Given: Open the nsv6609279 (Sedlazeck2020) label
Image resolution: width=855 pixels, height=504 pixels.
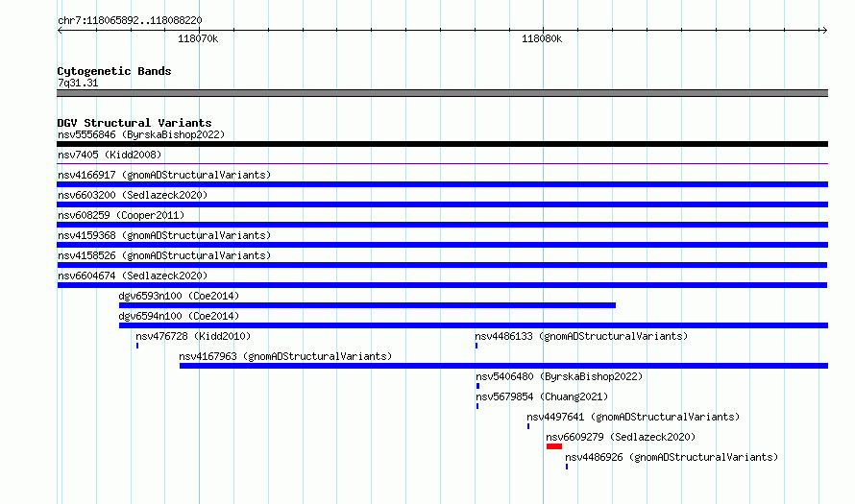Looking at the screenshot, I should coord(621,437).
